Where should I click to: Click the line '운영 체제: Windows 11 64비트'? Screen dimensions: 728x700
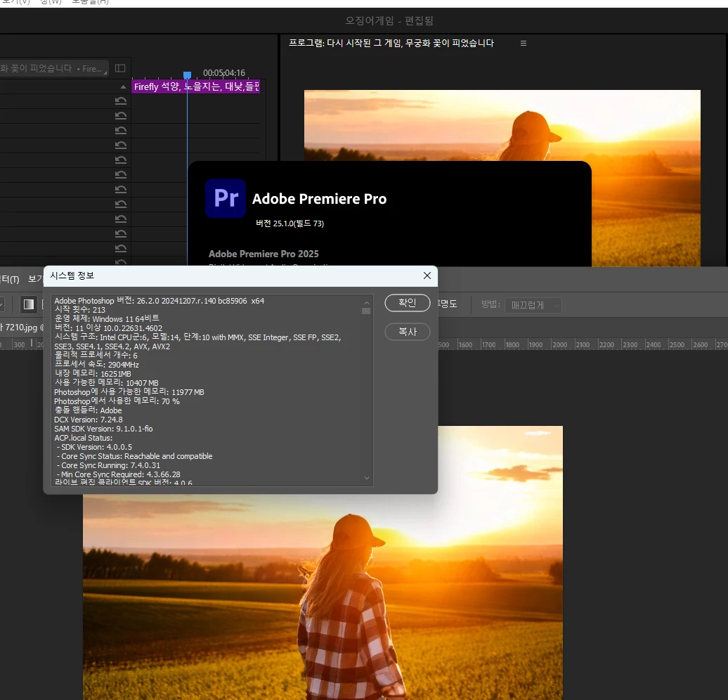pyautogui.click(x=107, y=318)
